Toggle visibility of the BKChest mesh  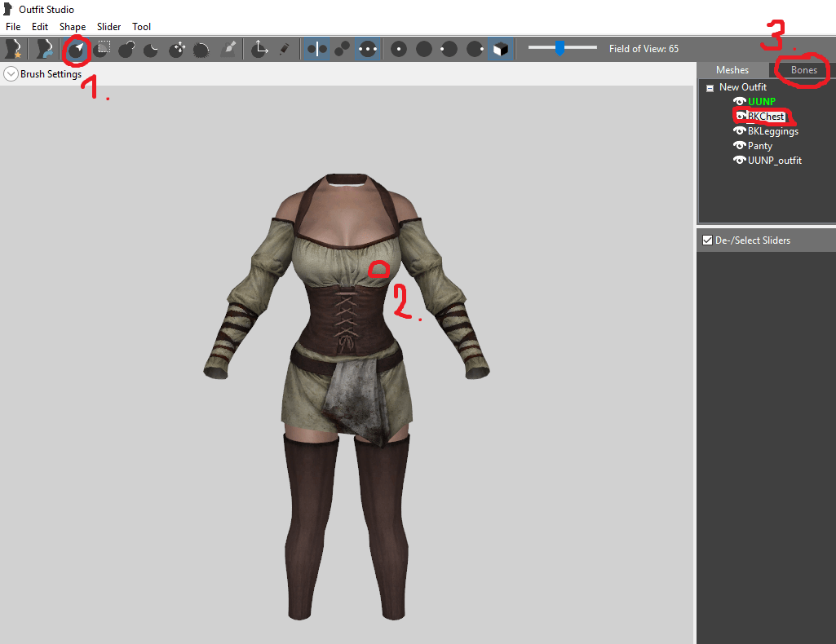point(739,116)
